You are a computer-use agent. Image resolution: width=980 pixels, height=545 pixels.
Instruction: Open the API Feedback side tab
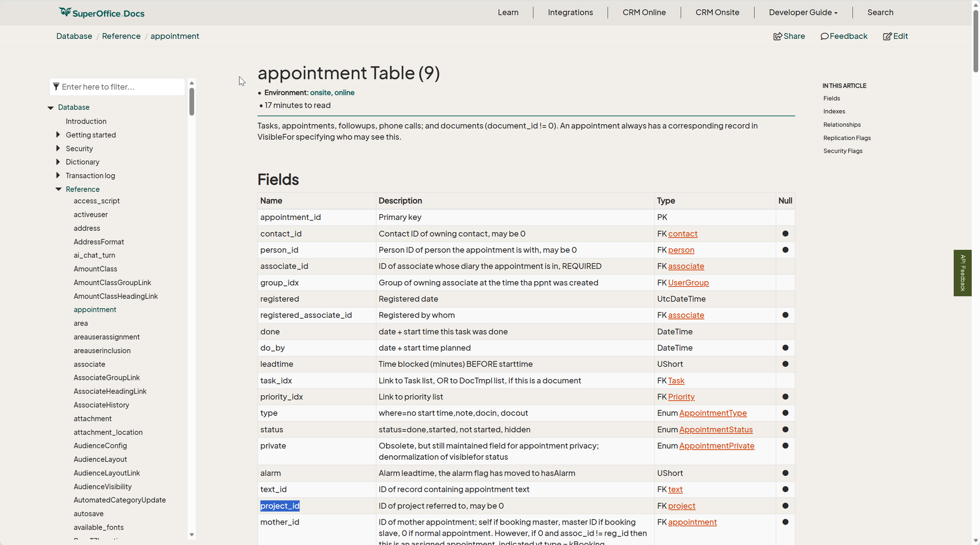(962, 273)
